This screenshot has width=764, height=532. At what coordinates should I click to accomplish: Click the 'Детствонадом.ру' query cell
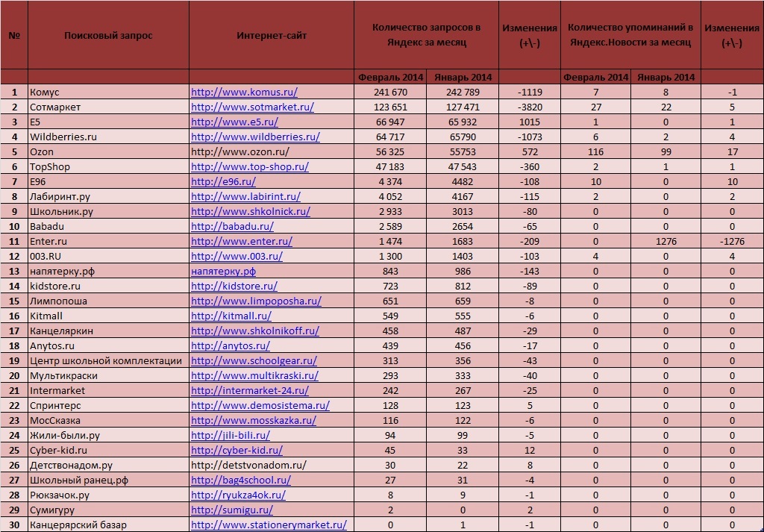(108, 466)
